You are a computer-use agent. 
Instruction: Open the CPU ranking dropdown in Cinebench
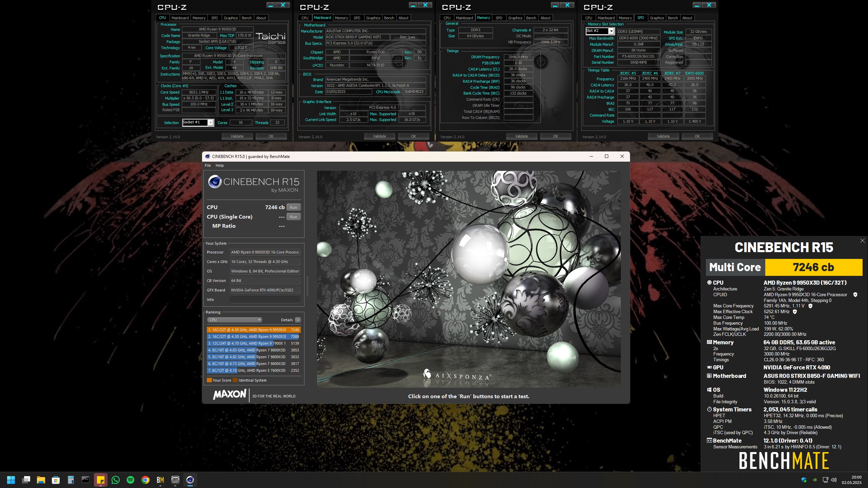point(234,320)
